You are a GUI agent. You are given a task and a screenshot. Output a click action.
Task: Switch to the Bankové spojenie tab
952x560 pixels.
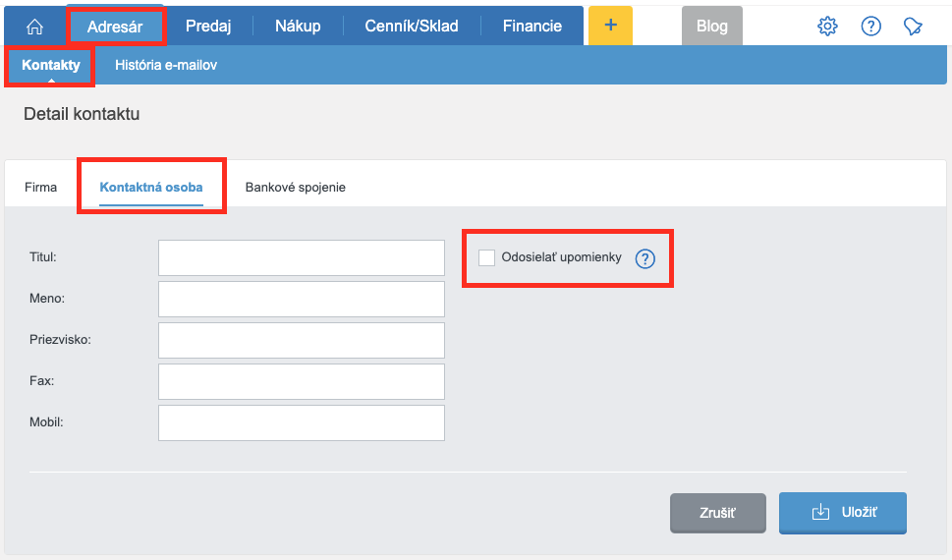(x=295, y=187)
